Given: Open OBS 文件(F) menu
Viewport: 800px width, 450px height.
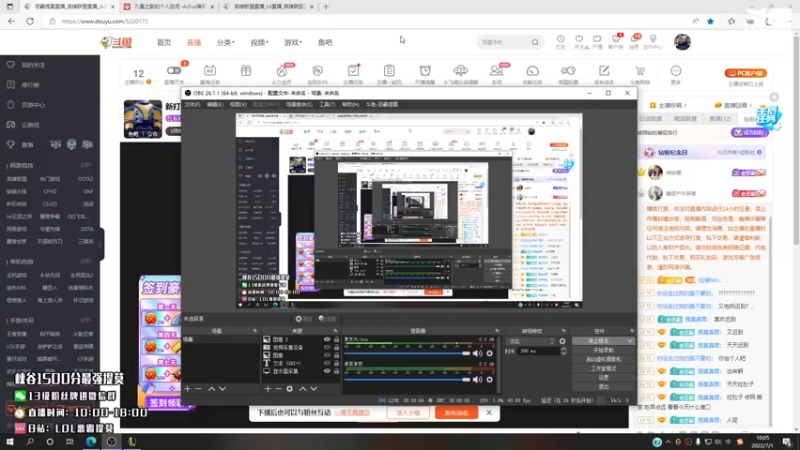Looking at the screenshot, I should (x=192, y=105).
